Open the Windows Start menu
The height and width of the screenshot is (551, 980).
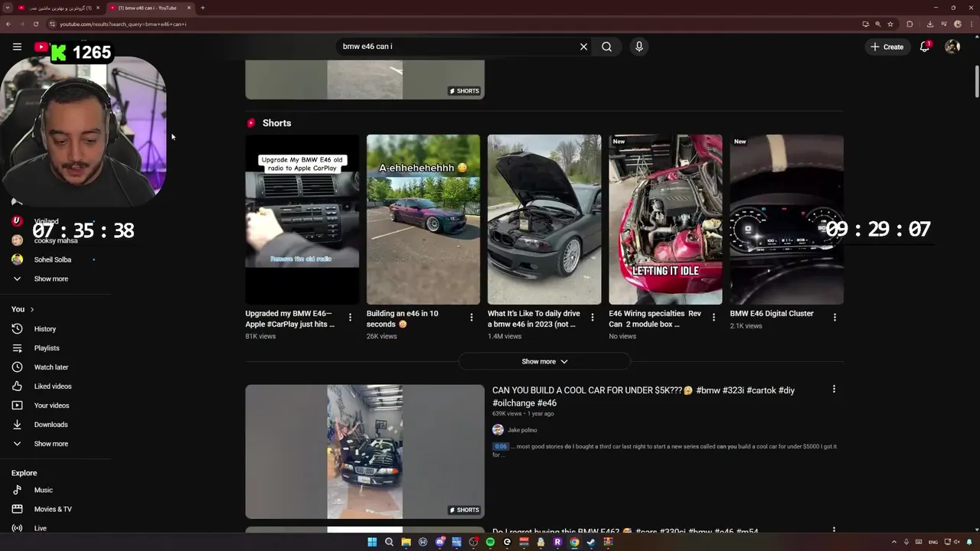[x=372, y=542]
